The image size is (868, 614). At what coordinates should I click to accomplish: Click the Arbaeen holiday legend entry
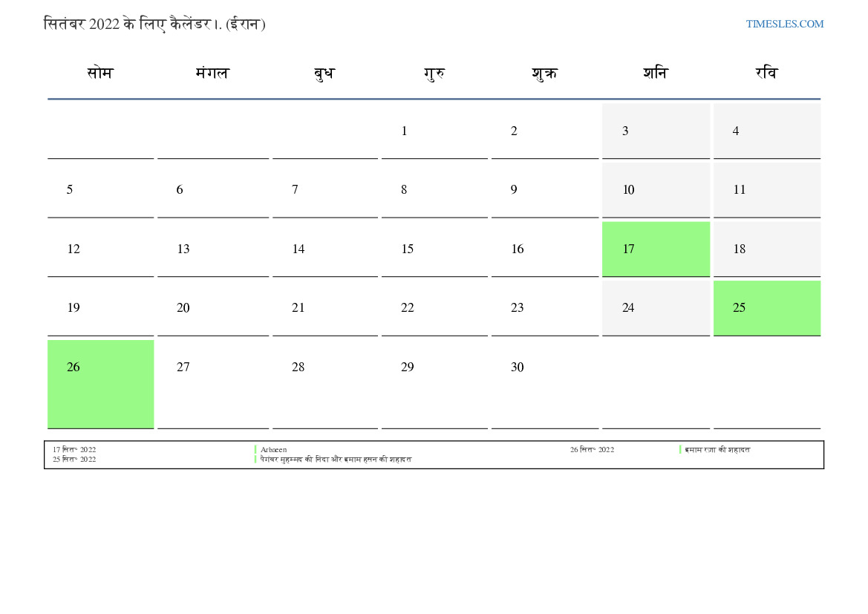pos(273,450)
